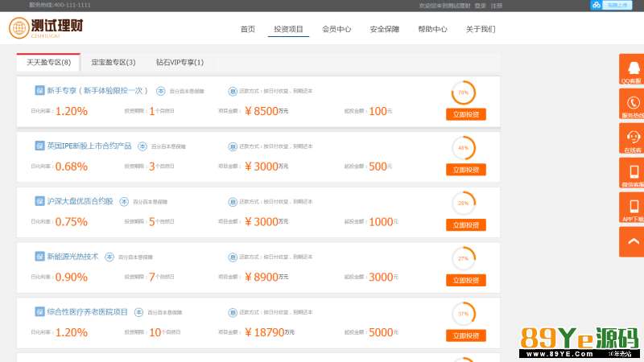
Task: Click repayment method icon in 综合性医疗 row
Action: (x=233, y=313)
